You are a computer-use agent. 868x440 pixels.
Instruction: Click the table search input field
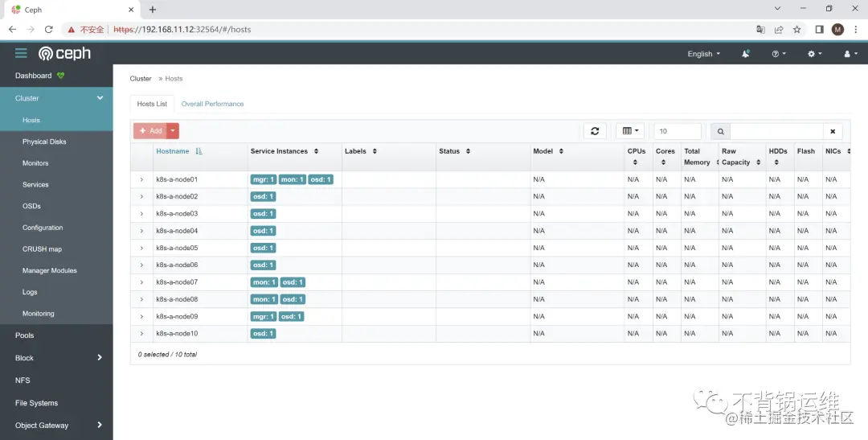click(x=776, y=131)
